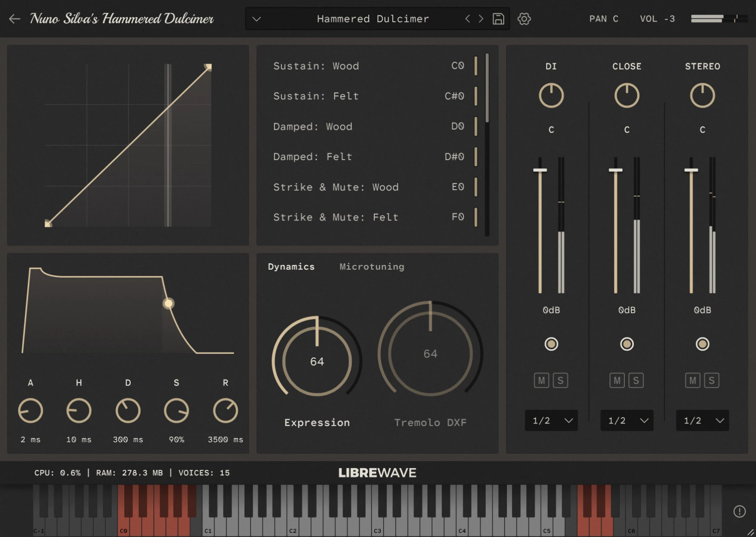Click the info exclamation icon
The width and height of the screenshot is (756, 537).
click(x=739, y=511)
